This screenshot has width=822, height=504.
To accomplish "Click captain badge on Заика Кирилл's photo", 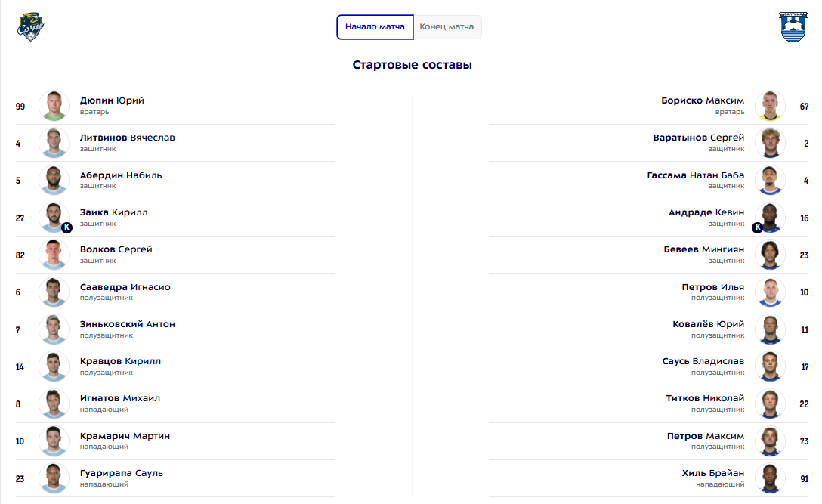I will [66, 227].
